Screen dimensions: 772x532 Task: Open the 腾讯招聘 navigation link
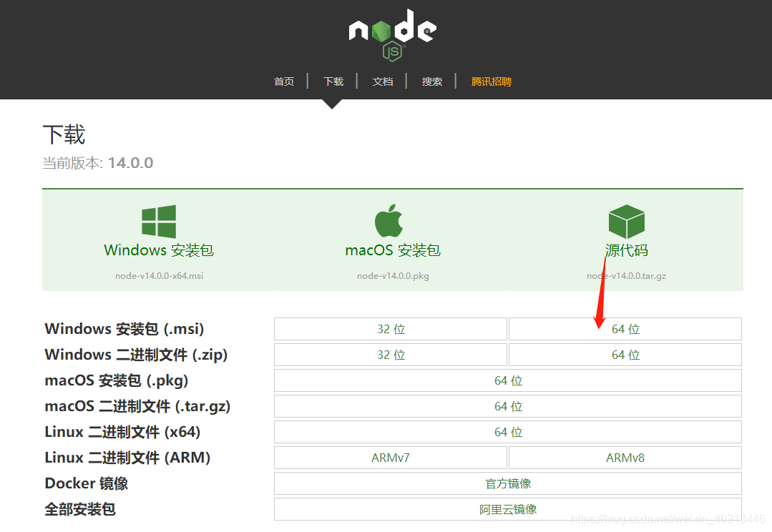coord(492,82)
